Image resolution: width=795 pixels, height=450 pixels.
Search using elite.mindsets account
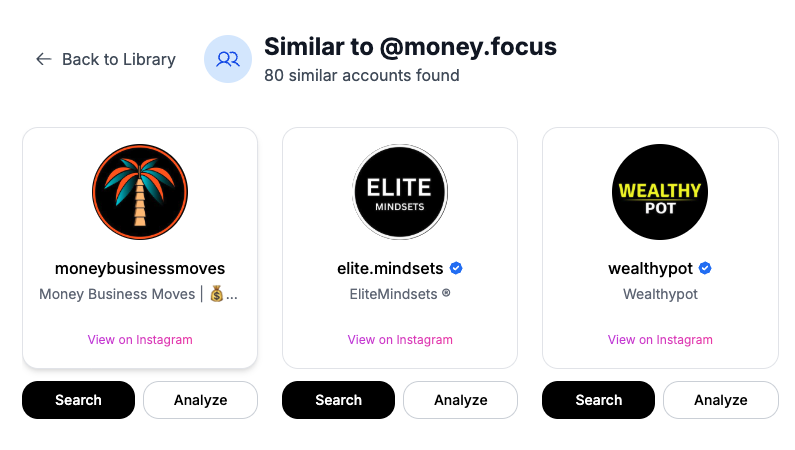[x=338, y=400]
